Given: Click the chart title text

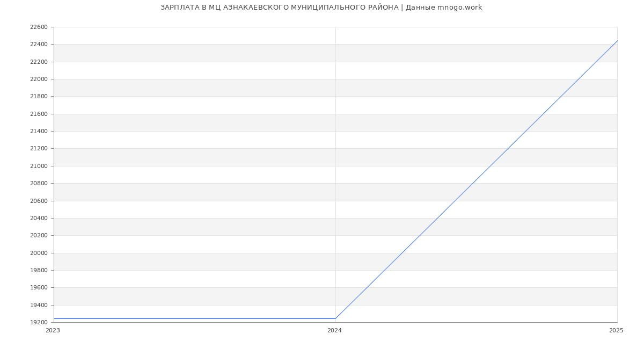Looking at the screenshot, I should 321,8.
